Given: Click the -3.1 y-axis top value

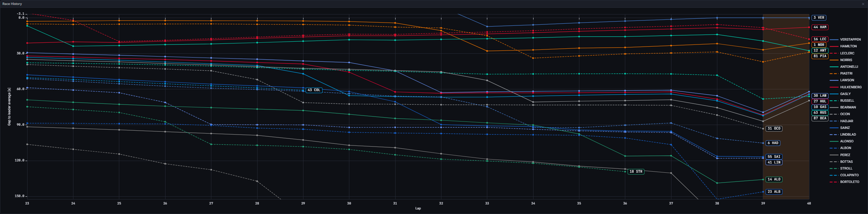Looking at the screenshot, I should [x=21, y=14].
